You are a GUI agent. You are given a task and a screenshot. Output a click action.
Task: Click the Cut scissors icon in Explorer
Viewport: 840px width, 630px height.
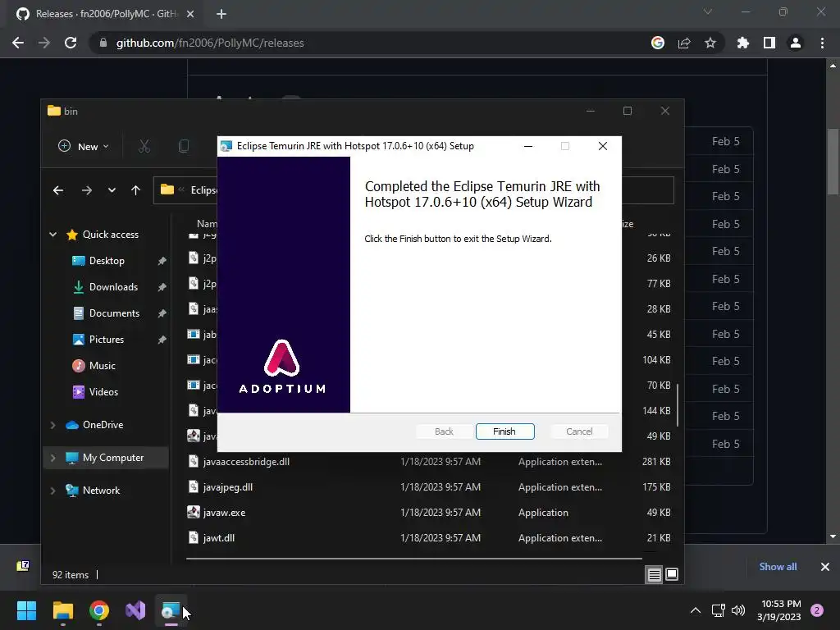144,146
